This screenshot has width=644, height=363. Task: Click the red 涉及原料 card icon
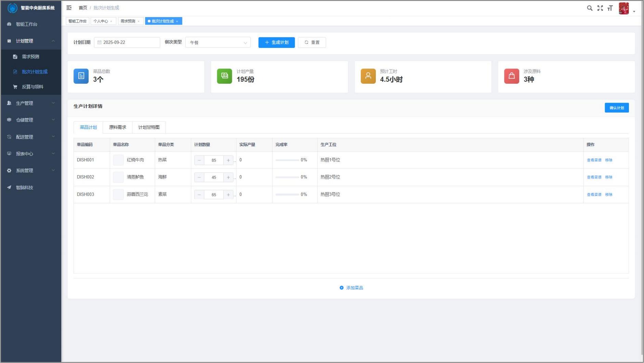tap(511, 76)
